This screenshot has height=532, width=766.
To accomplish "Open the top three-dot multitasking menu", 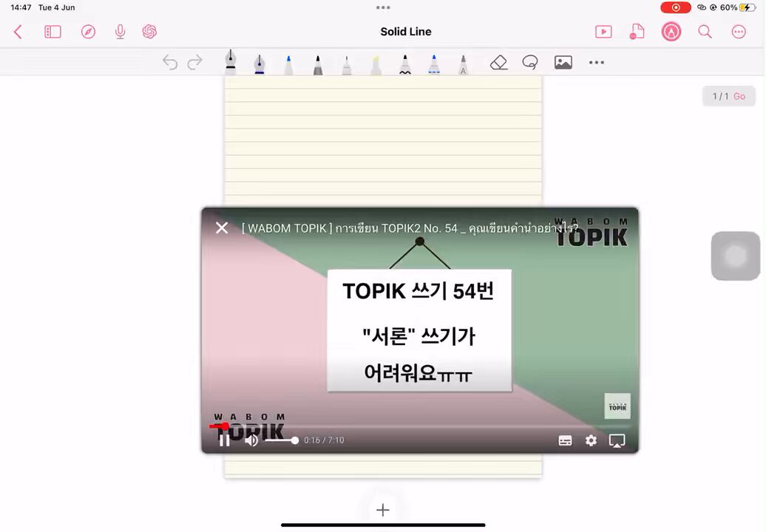I will click(x=383, y=7).
